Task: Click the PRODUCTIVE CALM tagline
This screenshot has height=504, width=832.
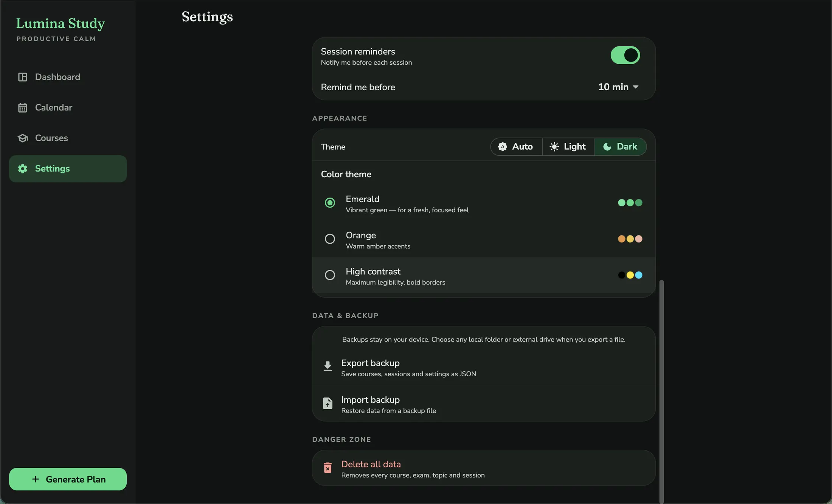Action: pos(56,39)
